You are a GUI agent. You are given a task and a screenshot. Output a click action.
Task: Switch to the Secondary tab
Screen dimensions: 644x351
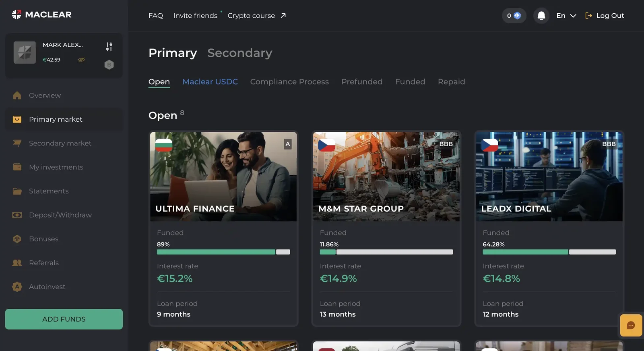(240, 53)
